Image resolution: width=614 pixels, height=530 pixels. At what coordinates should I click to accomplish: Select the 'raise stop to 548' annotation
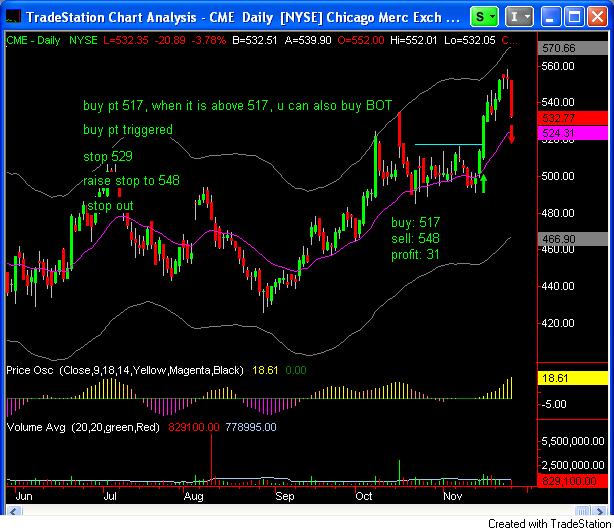[131, 181]
